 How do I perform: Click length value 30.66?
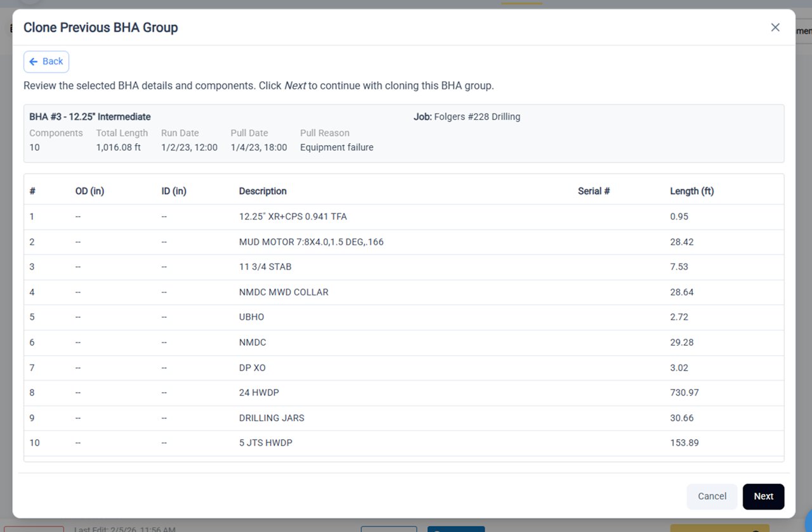click(682, 418)
